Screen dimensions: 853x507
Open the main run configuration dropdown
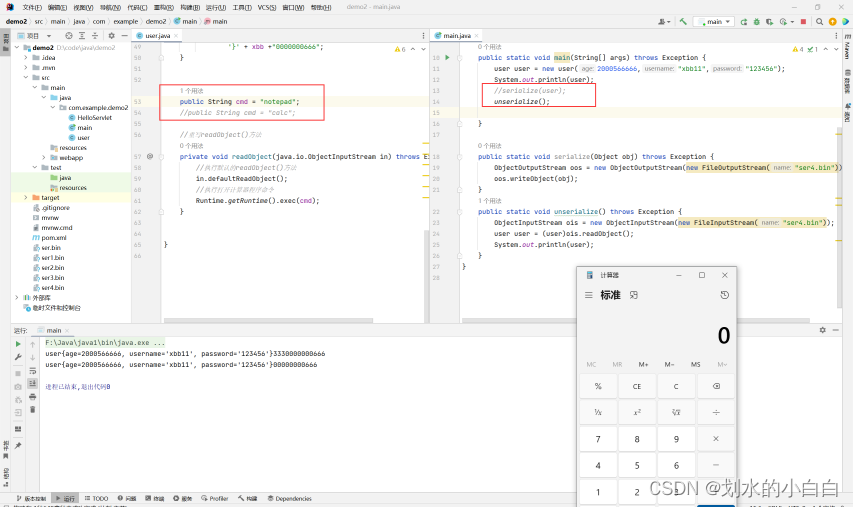coord(714,22)
